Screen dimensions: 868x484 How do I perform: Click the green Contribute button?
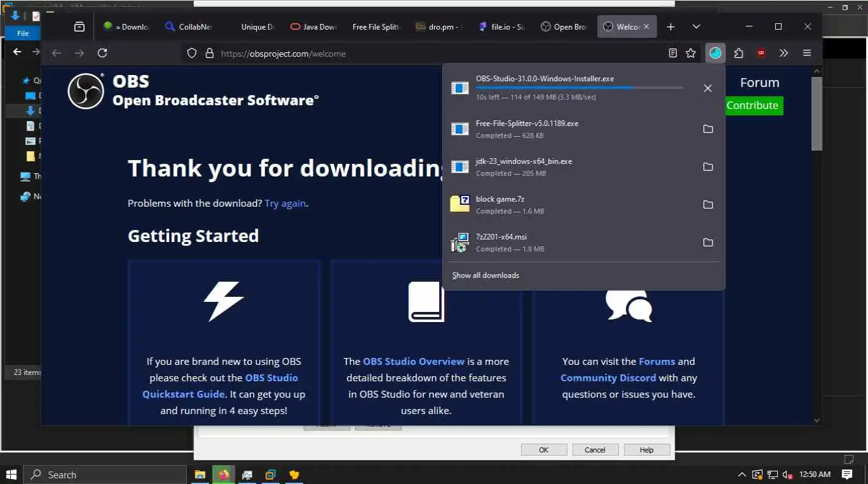pos(752,105)
